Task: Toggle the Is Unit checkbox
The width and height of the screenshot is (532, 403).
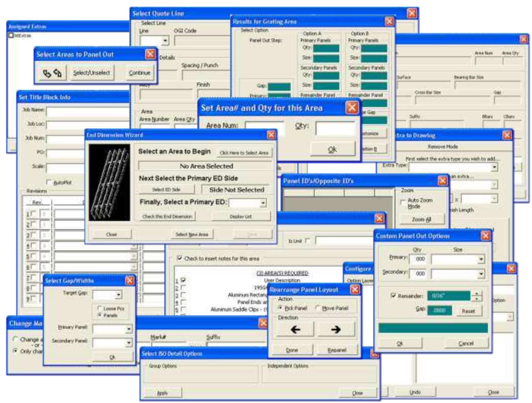Action: (307, 240)
